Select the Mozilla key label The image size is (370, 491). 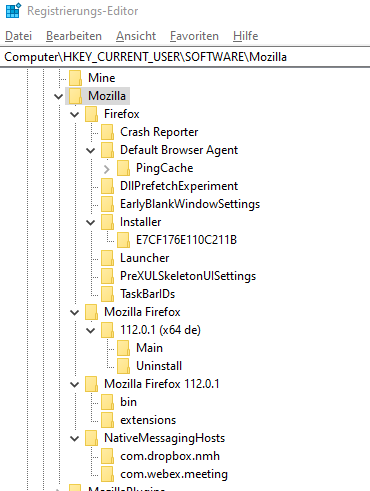[x=107, y=96]
